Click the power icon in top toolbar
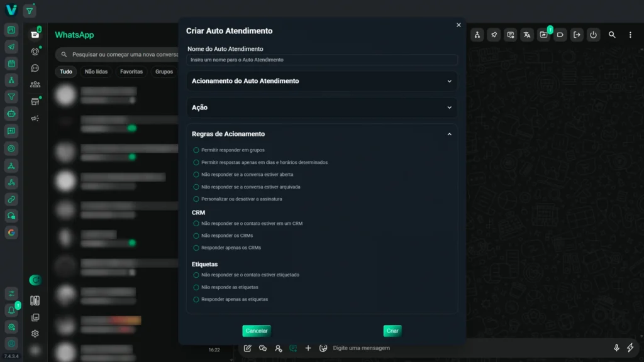Viewport: 644px width, 362px height. click(593, 35)
